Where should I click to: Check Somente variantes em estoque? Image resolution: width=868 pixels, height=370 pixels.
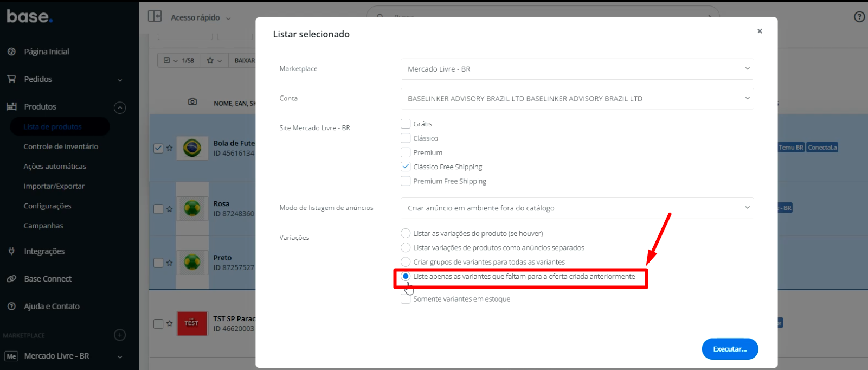(406, 299)
